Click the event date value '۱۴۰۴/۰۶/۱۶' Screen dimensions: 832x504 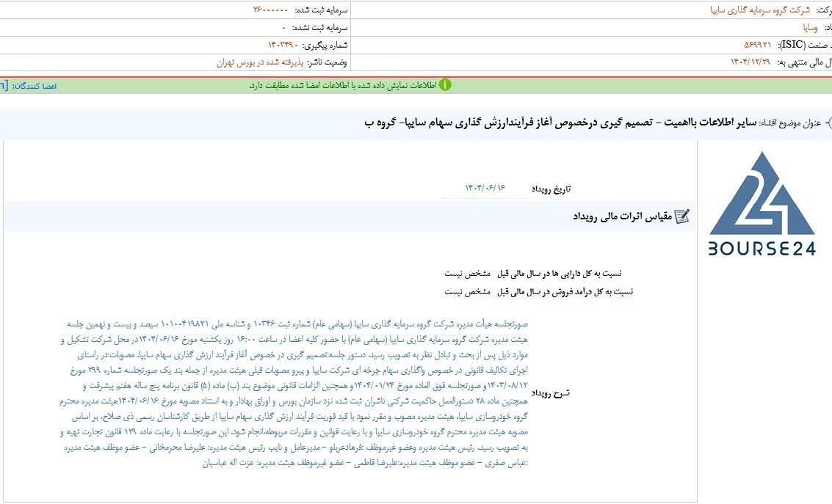pyautogui.click(x=485, y=188)
